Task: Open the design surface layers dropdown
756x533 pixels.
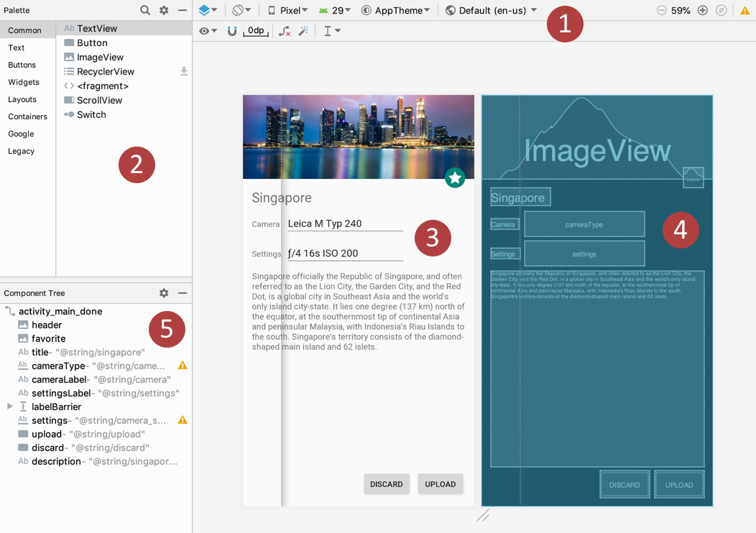Action: pyautogui.click(x=208, y=11)
